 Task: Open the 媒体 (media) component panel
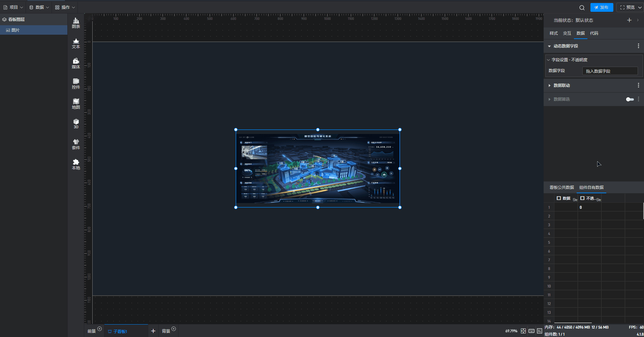click(x=76, y=63)
